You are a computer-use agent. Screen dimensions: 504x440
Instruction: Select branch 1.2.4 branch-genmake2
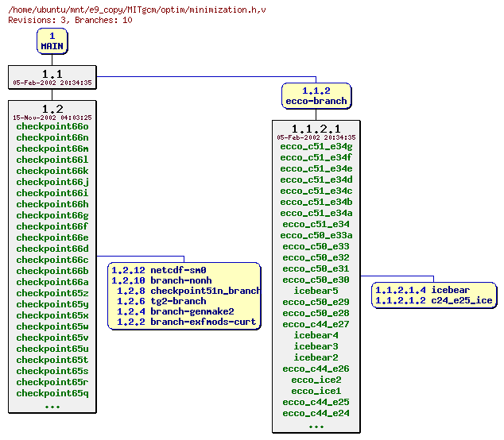pyautogui.click(x=175, y=311)
